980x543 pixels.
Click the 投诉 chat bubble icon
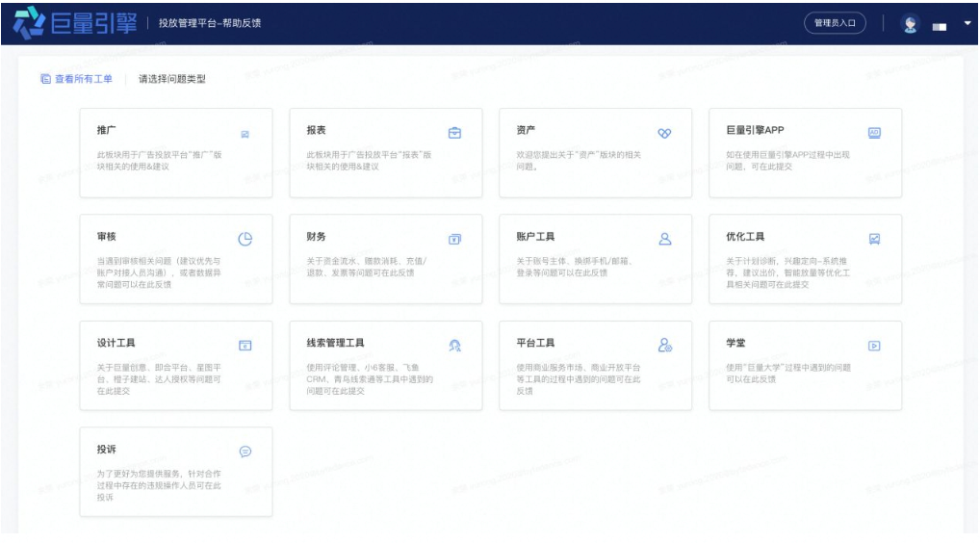(x=245, y=452)
